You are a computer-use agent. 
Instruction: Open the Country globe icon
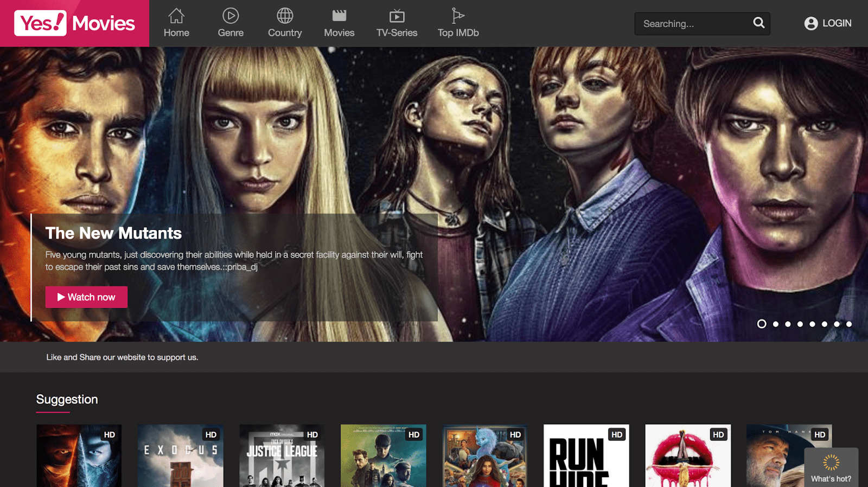click(285, 16)
